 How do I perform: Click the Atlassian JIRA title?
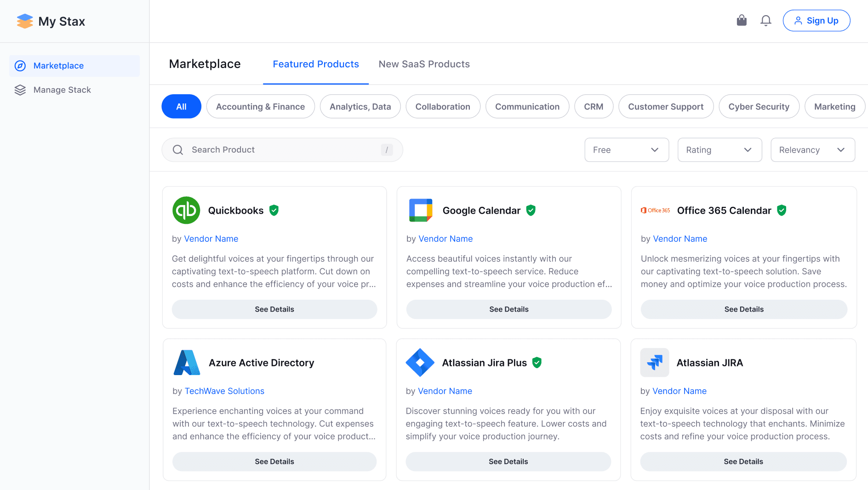(710, 363)
